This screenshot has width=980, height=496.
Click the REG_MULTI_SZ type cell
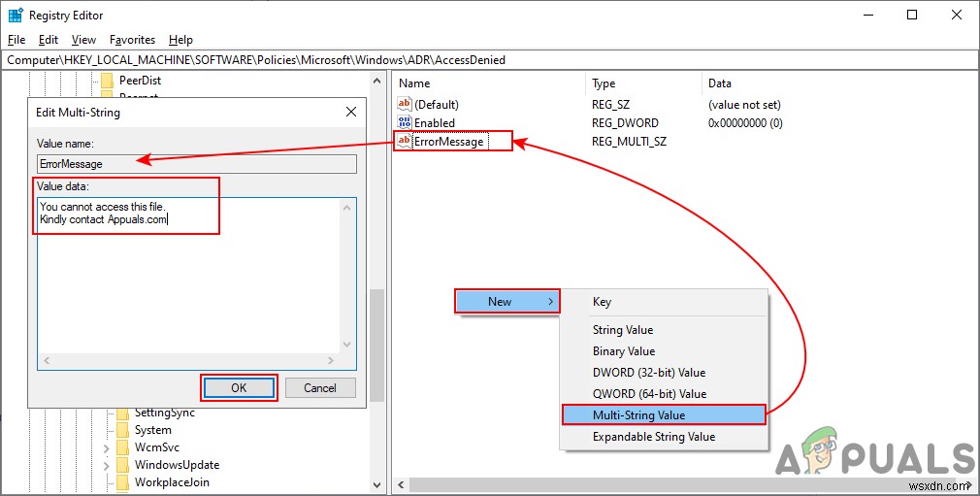click(x=629, y=142)
